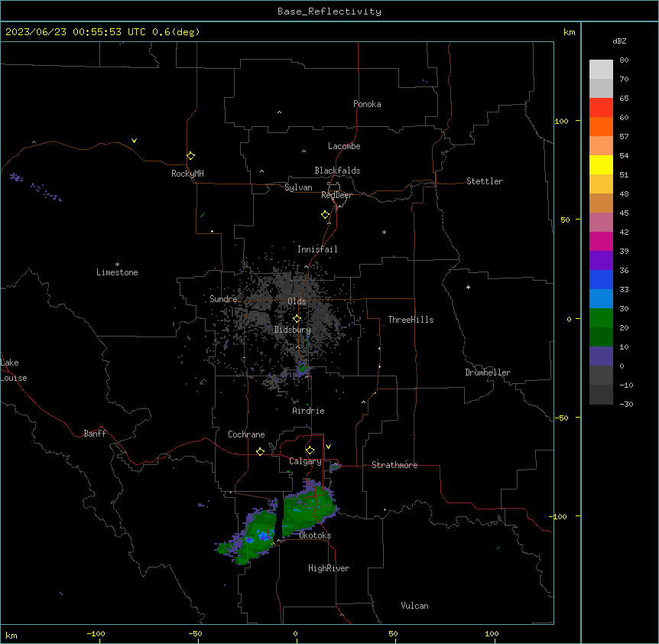
Task: Select the Olds label
Action: coord(297,301)
